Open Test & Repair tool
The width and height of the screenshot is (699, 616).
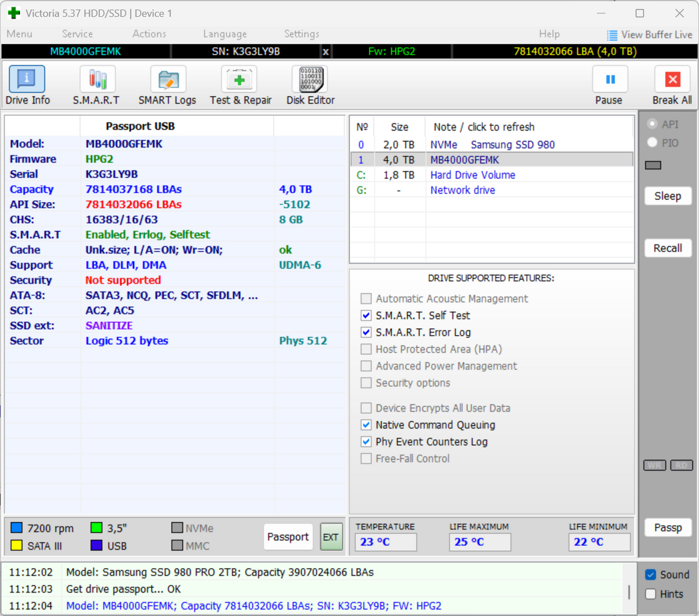tap(239, 79)
